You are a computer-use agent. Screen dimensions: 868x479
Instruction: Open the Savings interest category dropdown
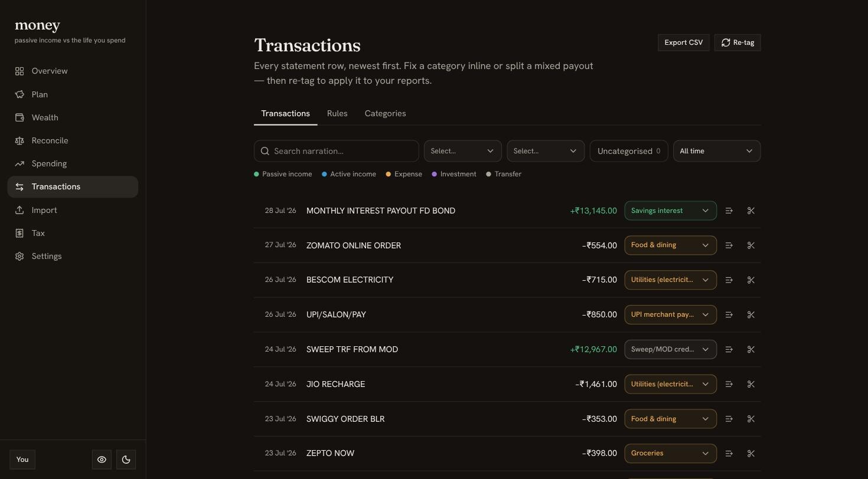671,211
